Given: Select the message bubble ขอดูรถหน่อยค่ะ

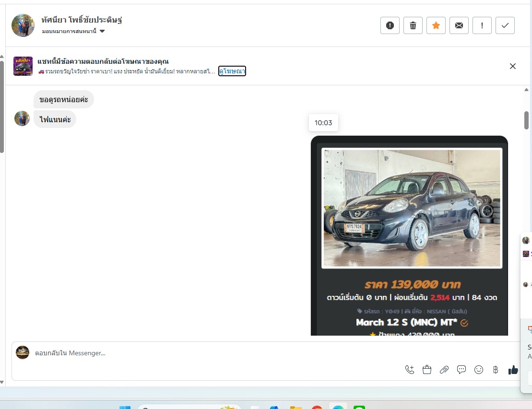Looking at the screenshot, I should pos(64,99).
